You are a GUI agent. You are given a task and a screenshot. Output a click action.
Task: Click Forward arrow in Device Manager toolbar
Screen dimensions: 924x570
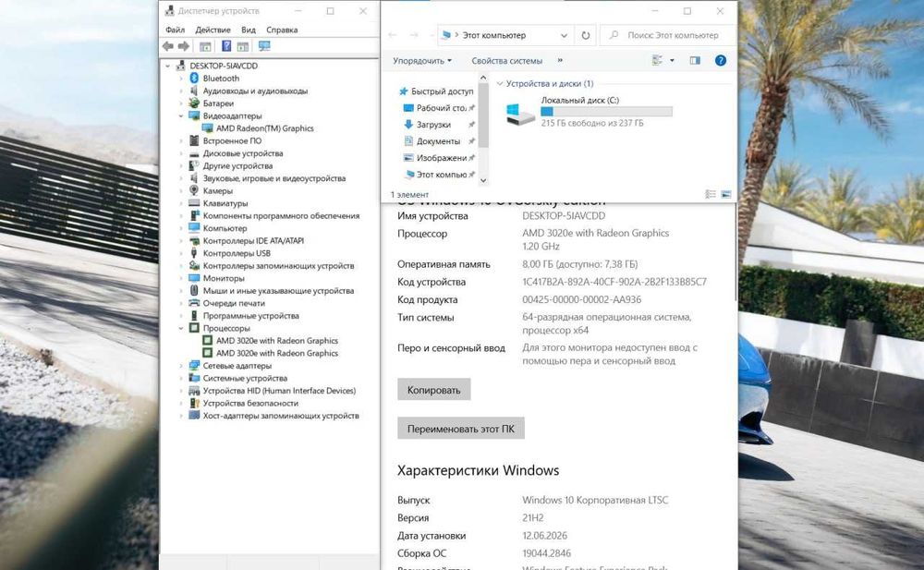(x=184, y=46)
